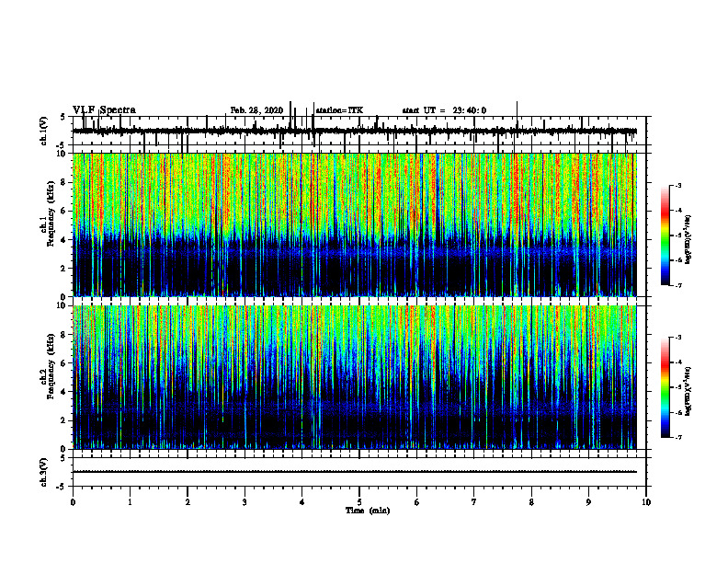Click the "Time (min)" axis title
The image size is (728, 563).
point(368,511)
